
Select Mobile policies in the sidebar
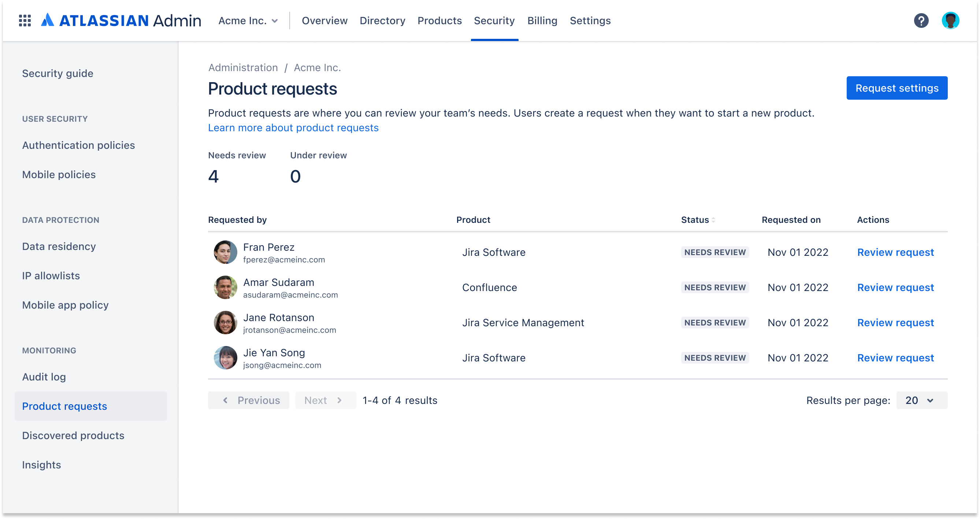(x=59, y=174)
